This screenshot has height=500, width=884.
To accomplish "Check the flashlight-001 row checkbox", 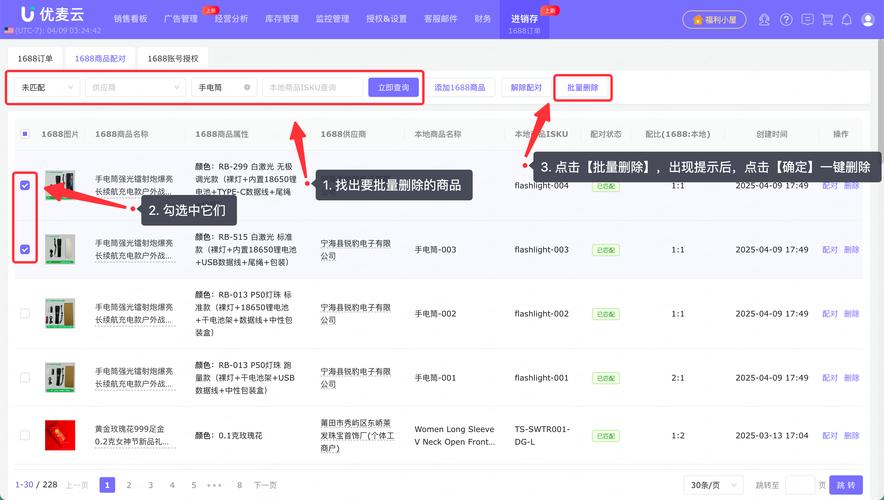I will [25, 378].
